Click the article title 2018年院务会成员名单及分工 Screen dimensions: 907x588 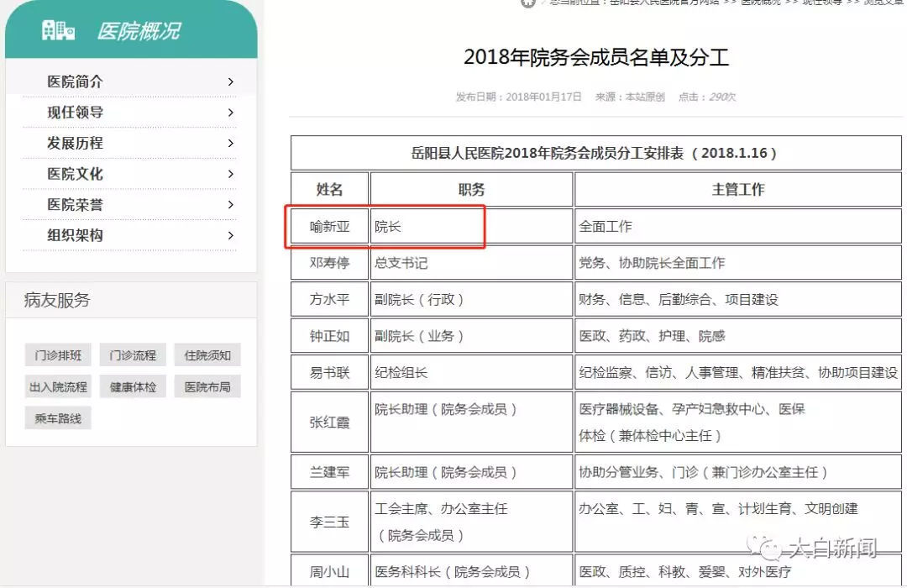pos(596,56)
